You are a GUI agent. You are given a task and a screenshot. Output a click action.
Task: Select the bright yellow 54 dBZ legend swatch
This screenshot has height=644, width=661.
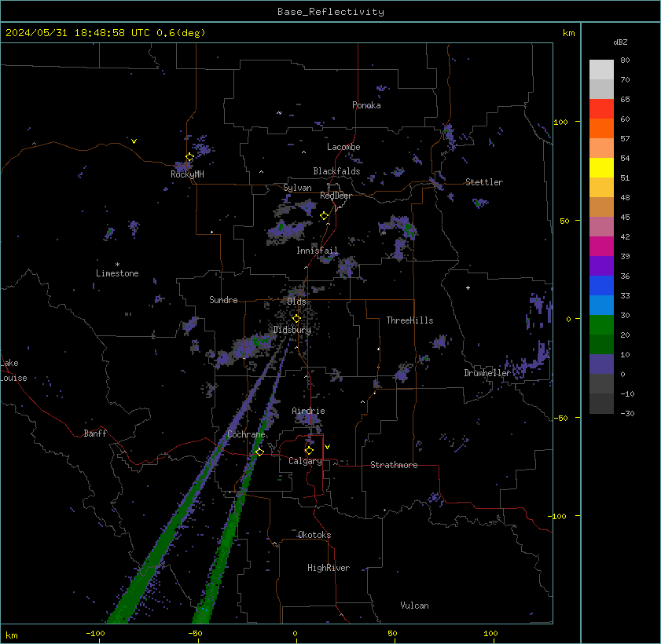click(x=601, y=168)
